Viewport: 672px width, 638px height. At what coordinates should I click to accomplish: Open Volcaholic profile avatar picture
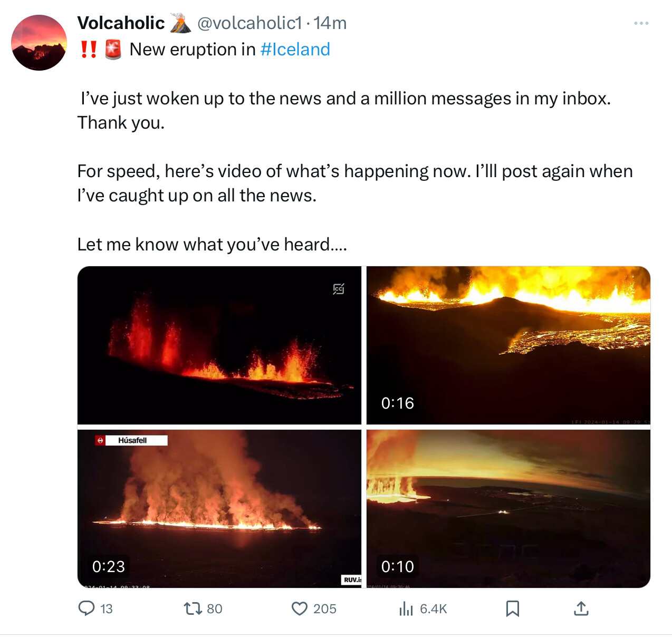[x=39, y=43]
